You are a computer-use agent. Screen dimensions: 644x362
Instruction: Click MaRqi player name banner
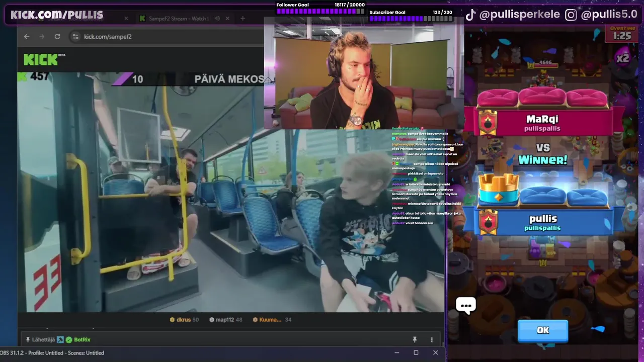tap(542, 122)
